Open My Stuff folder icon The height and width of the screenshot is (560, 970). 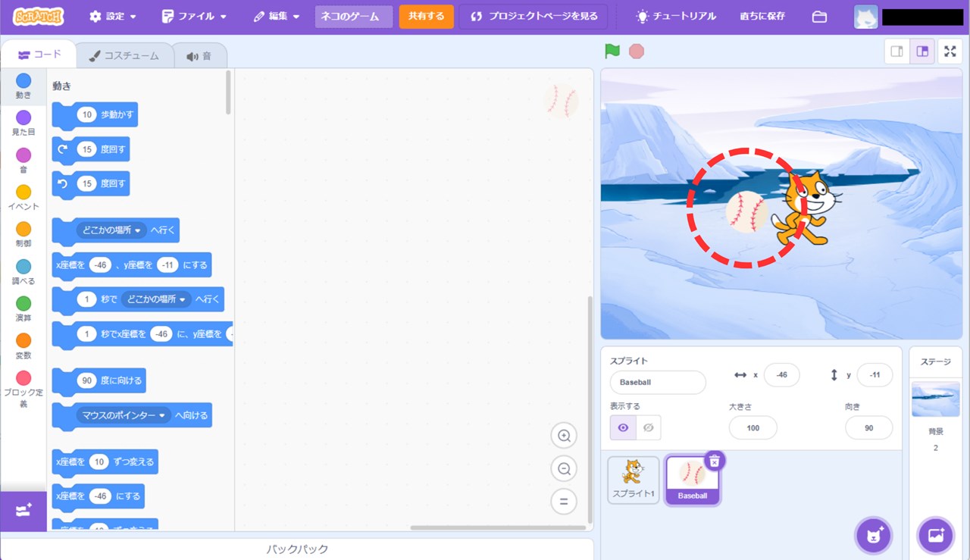pos(819,17)
